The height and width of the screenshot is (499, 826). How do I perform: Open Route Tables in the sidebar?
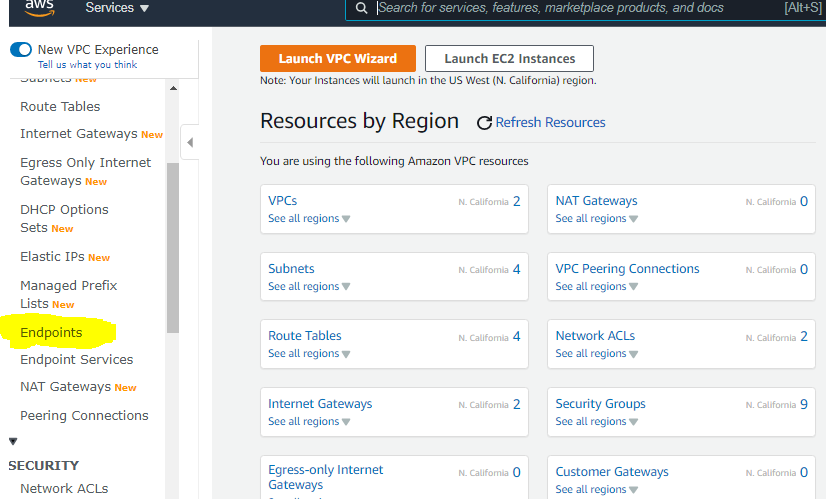pos(60,106)
